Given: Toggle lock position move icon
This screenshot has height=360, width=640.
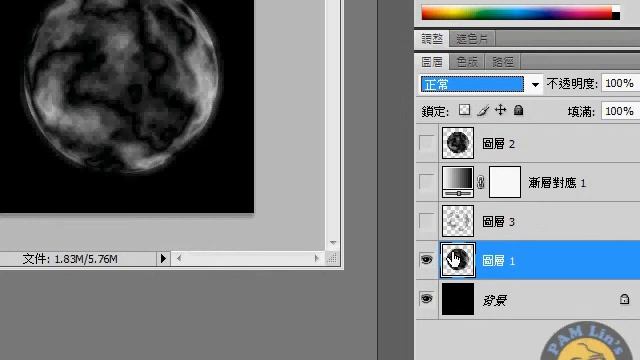Looking at the screenshot, I should 500,110.
